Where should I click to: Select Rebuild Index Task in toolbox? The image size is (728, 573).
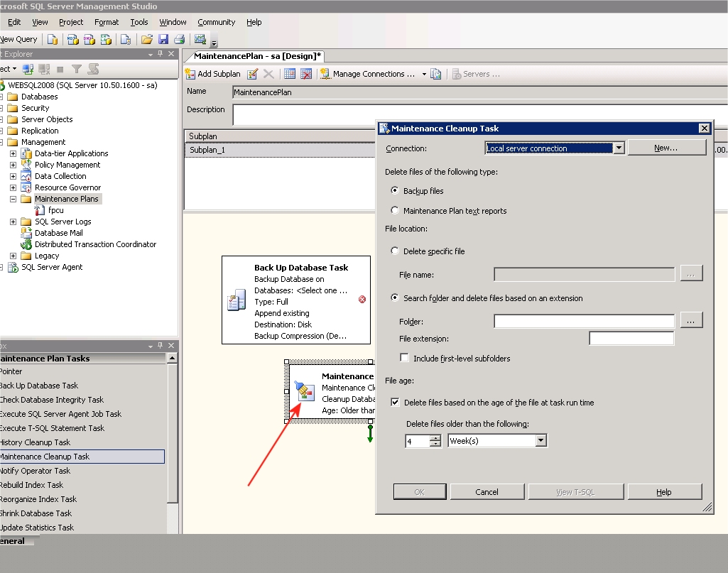pos(31,485)
